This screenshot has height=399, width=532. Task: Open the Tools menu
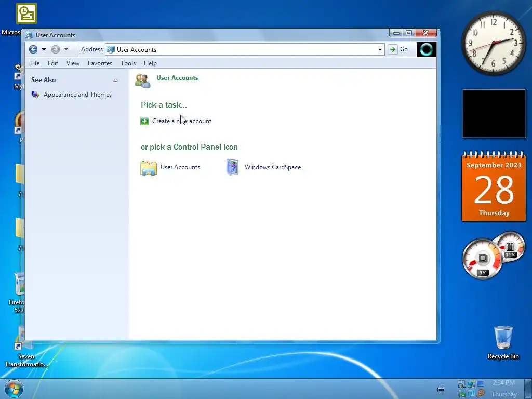coord(128,63)
